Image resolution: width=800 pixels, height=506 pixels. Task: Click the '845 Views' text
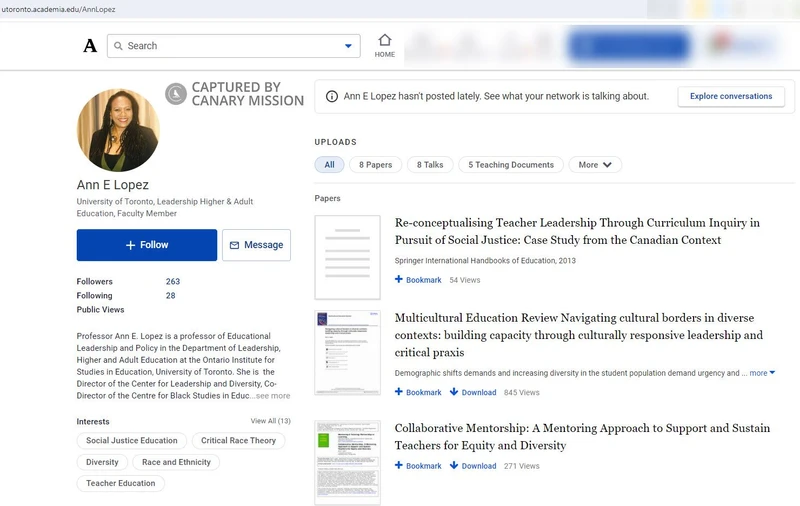(x=521, y=393)
